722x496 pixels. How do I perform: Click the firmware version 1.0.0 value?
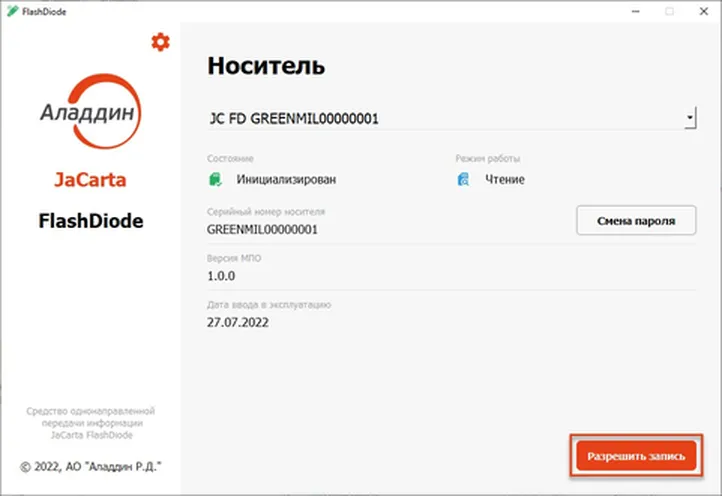221,276
